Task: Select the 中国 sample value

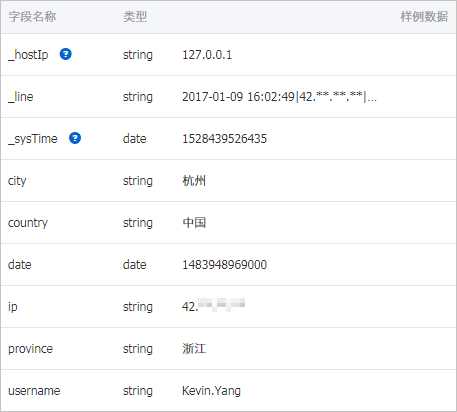Action: click(194, 223)
